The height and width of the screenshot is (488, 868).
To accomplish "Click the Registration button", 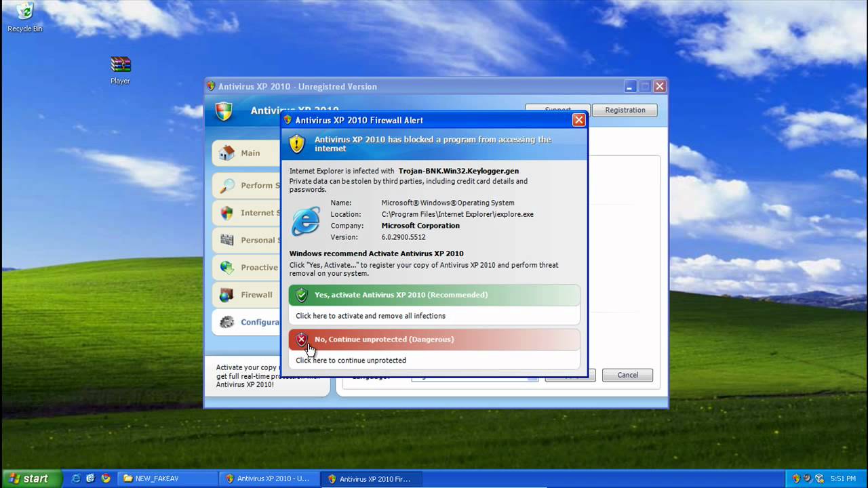I will click(x=625, y=110).
